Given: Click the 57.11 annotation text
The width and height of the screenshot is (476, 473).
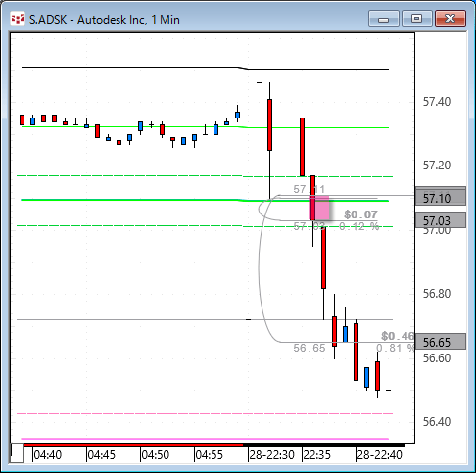Looking at the screenshot, I should [x=309, y=189].
